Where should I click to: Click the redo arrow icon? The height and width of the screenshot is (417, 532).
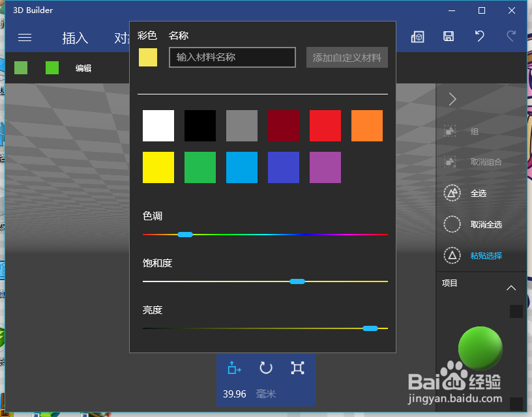click(x=511, y=36)
